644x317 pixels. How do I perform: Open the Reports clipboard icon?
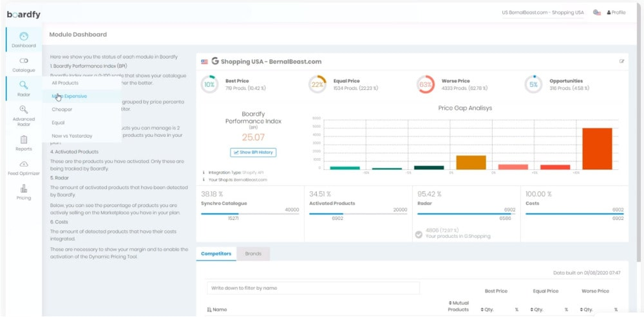click(24, 140)
